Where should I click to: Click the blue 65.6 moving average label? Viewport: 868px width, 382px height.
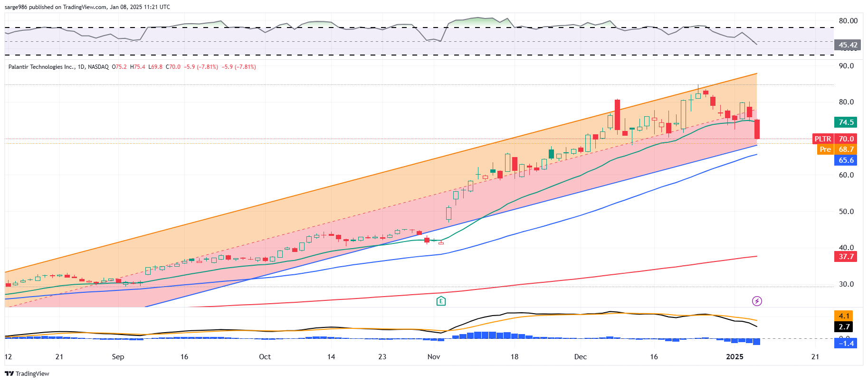coord(846,160)
